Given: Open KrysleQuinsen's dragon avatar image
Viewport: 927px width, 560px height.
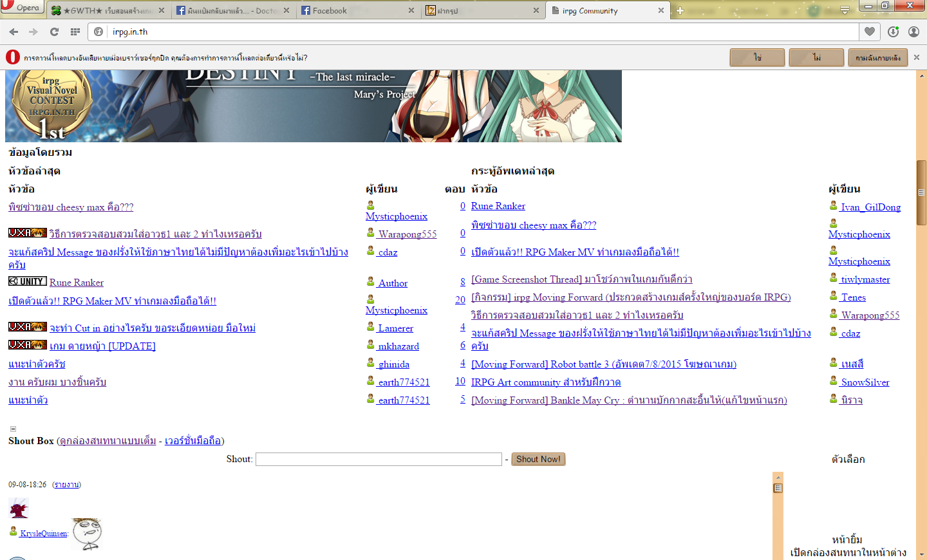Looking at the screenshot, I should coord(19,508).
